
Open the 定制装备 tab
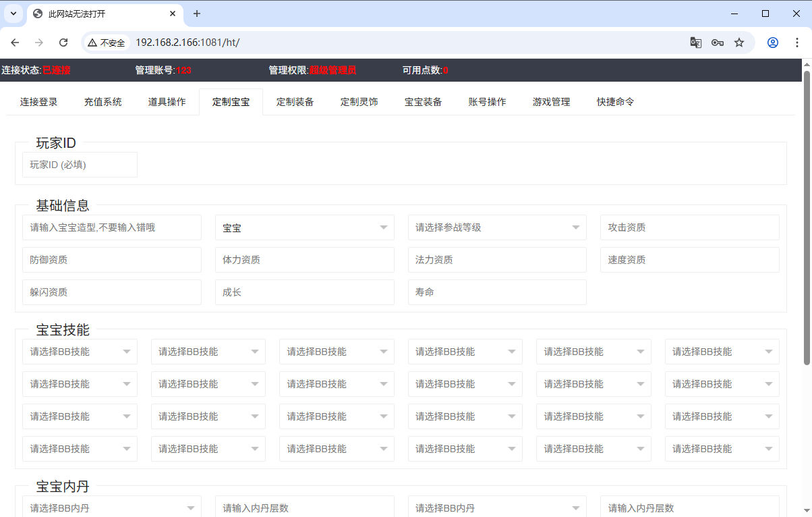[295, 102]
